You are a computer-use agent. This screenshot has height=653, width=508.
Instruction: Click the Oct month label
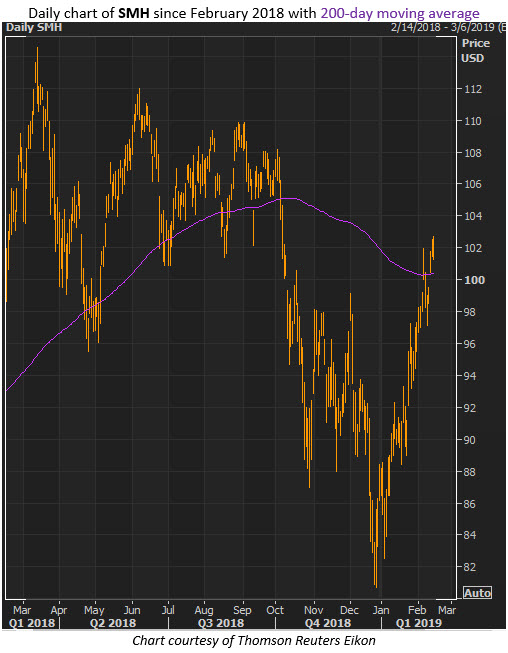[x=275, y=610]
